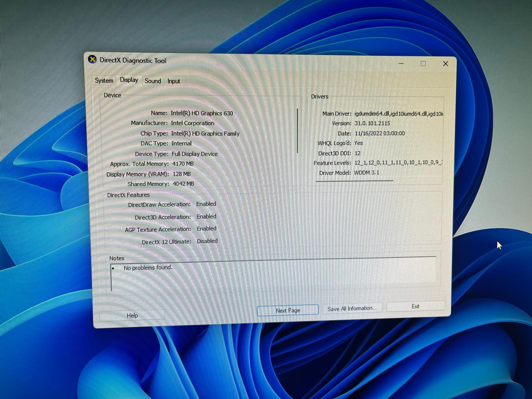The image size is (532, 399).
Task: Click the 'Approx. Total Memory:' label
Action: tap(139, 164)
